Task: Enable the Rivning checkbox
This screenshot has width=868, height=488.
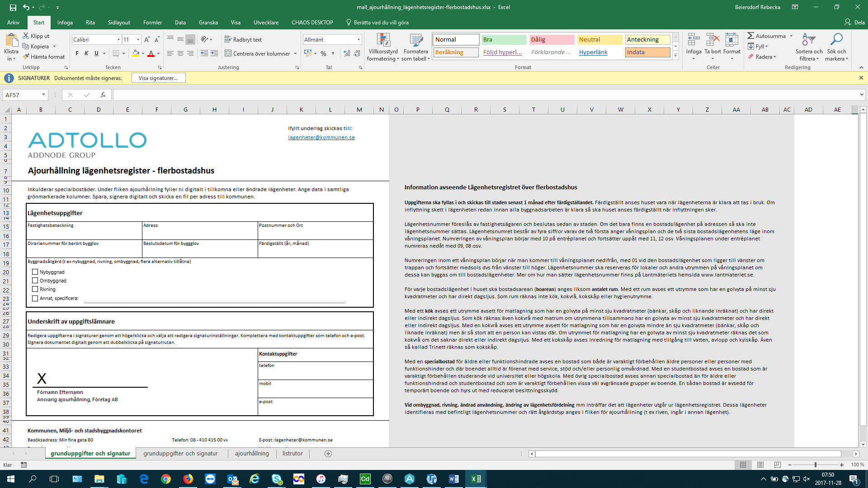Action: click(x=35, y=289)
